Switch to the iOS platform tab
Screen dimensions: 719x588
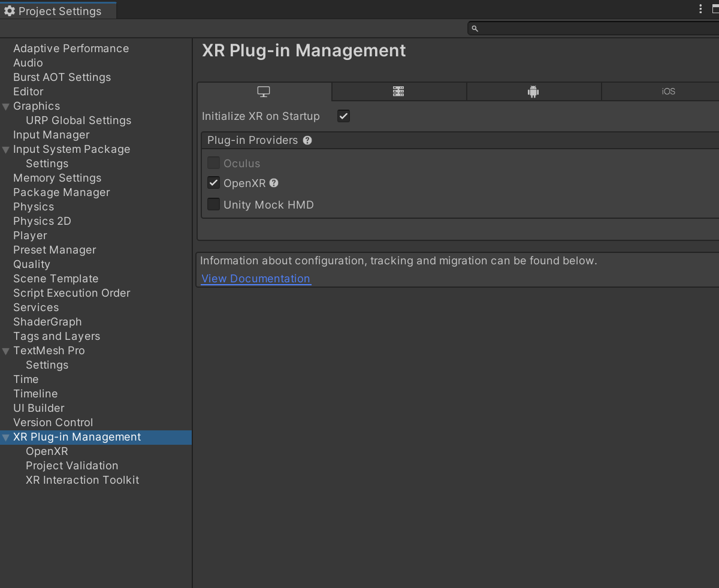click(x=668, y=92)
